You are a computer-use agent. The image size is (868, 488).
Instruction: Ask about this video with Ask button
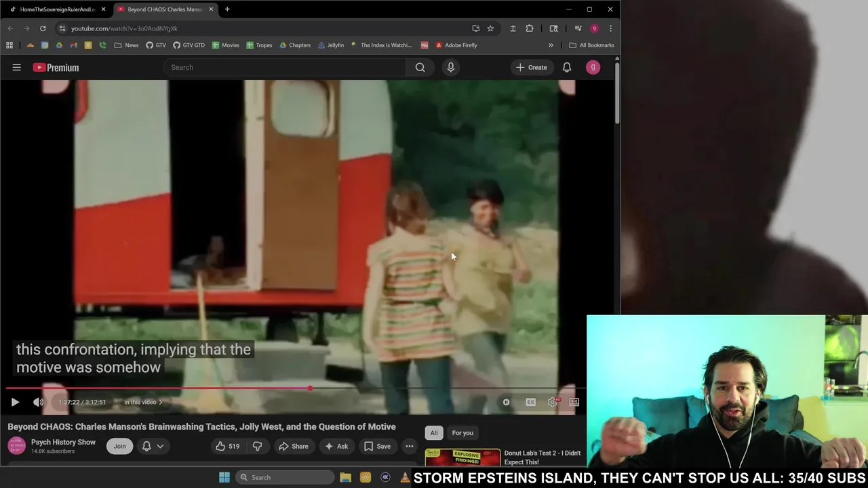click(x=336, y=446)
